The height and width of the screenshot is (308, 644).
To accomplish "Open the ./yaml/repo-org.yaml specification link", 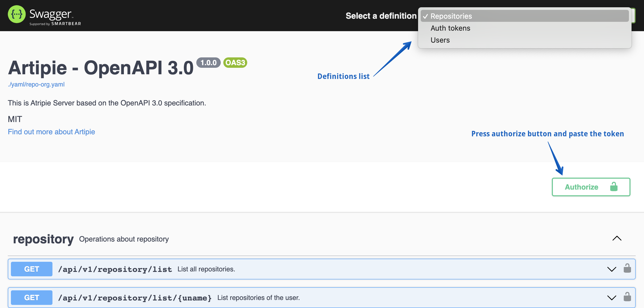I will (36, 84).
